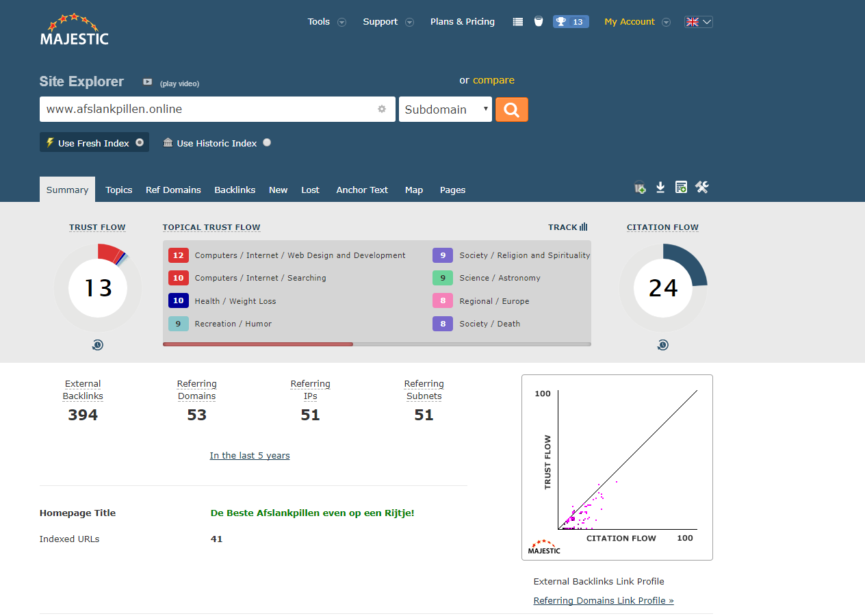This screenshot has height=616, width=865.
Task: Click the CITATION FLOW heading link
Action: [x=662, y=227]
